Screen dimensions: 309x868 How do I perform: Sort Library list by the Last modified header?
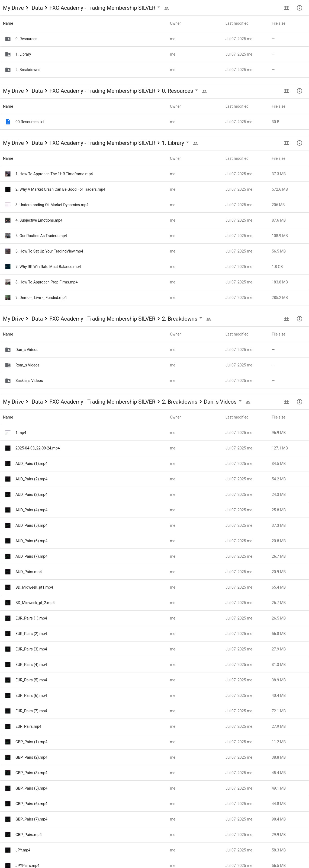pos(237,158)
